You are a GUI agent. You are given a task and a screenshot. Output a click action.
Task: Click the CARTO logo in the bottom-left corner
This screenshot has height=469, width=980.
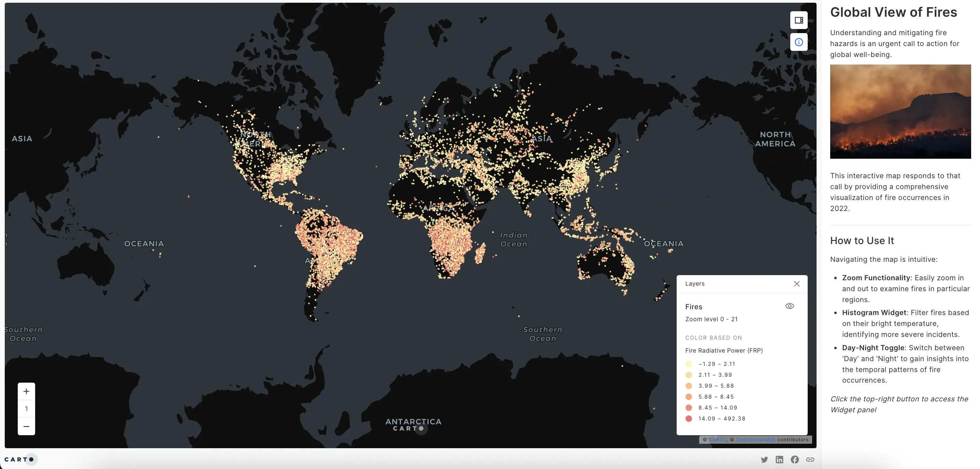click(20, 459)
